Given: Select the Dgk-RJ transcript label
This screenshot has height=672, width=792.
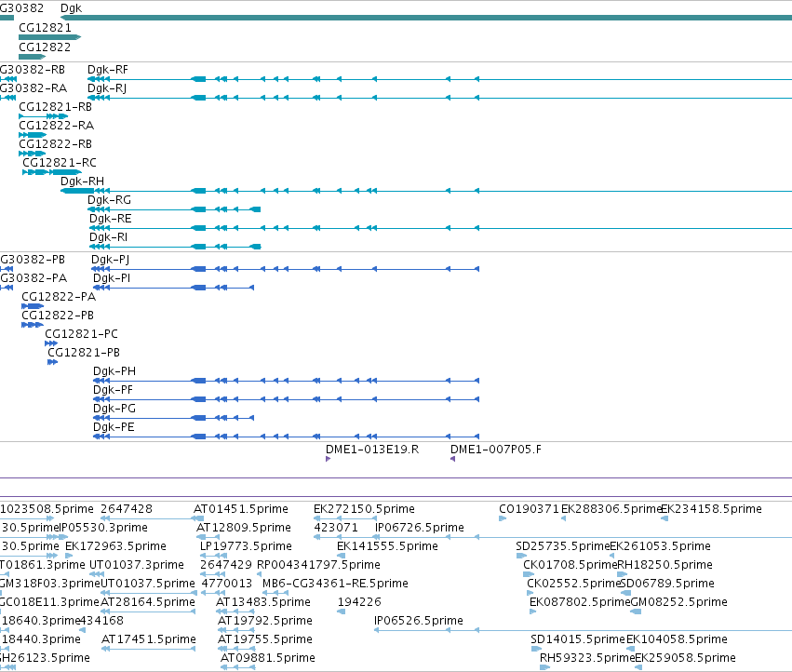Looking at the screenshot, I should [x=107, y=88].
